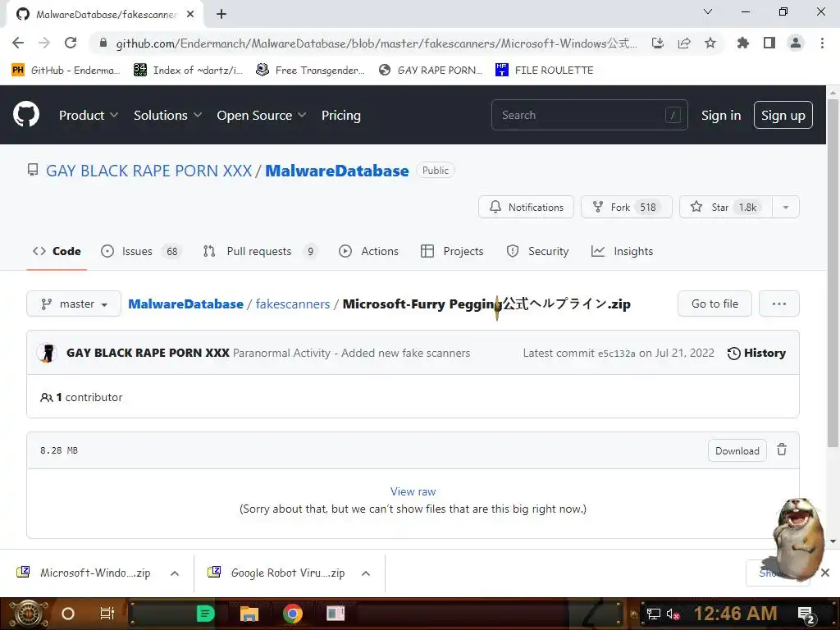Click the browser address bar URL

click(376, 43)
